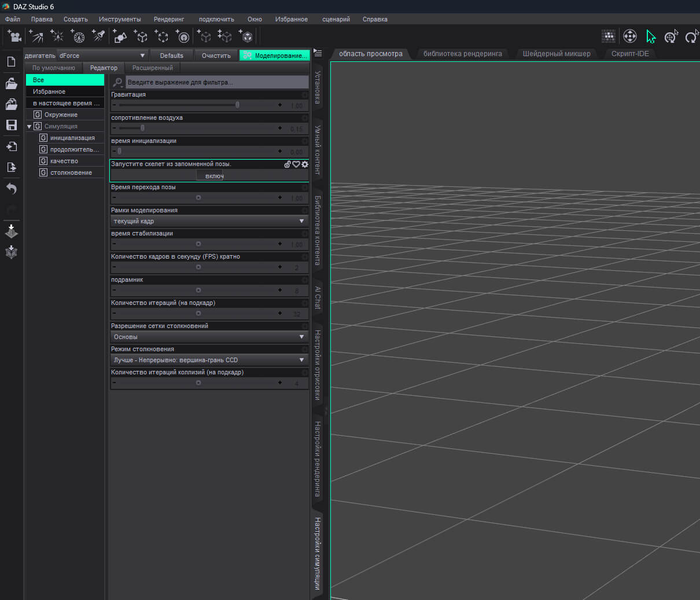The height and width of the screenshot is (600, 700).
Task: Increase Гравитация value with plus button
Action: click(x=280, y=105)
